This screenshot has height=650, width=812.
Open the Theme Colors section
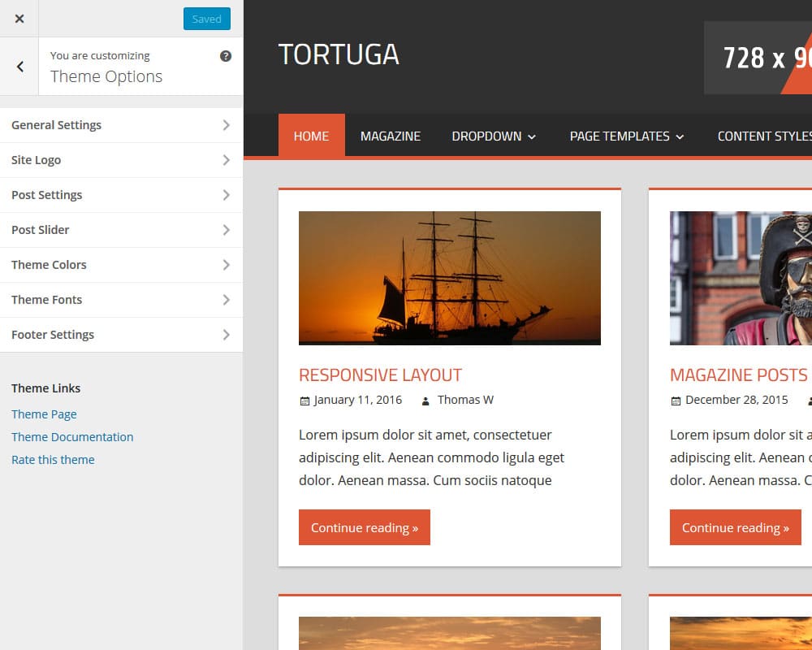121,265
